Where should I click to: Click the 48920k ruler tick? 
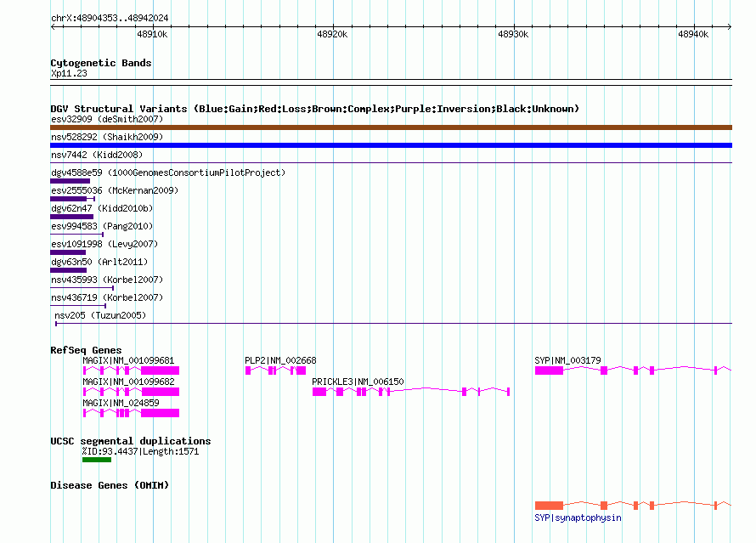pos(332,34)
